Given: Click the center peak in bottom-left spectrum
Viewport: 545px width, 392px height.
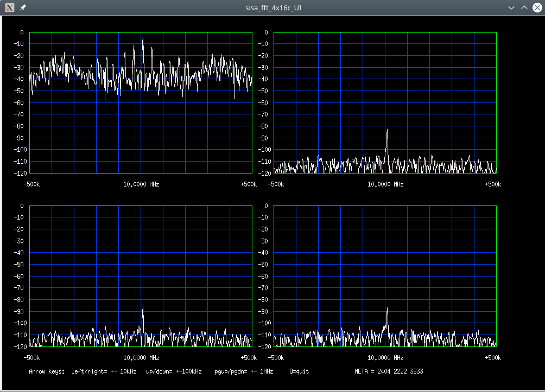Looking at the screenshot, I should 143,309.
